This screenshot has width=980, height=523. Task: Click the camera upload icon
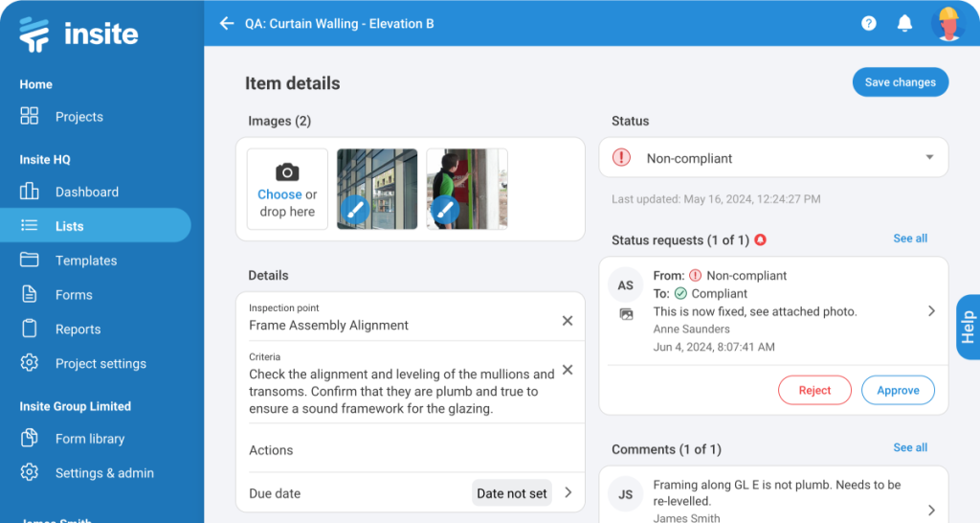pos(287,172)
